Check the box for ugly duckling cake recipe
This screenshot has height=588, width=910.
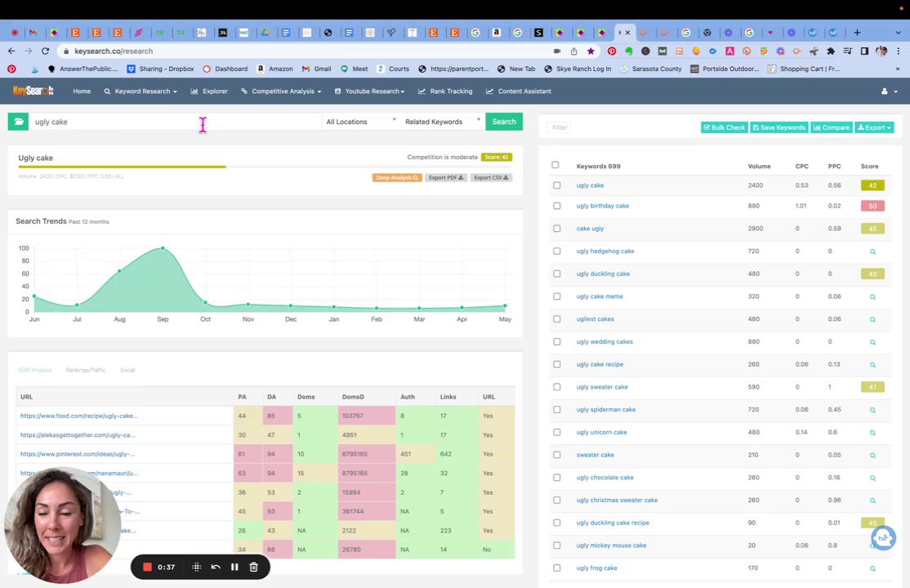pyautogui.click(x=557, y=523)
